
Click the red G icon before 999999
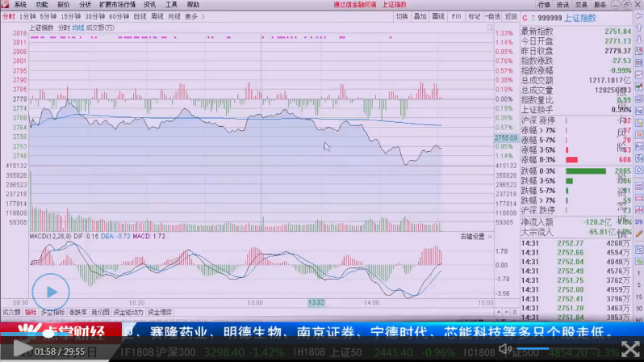[x=525, y=18]
